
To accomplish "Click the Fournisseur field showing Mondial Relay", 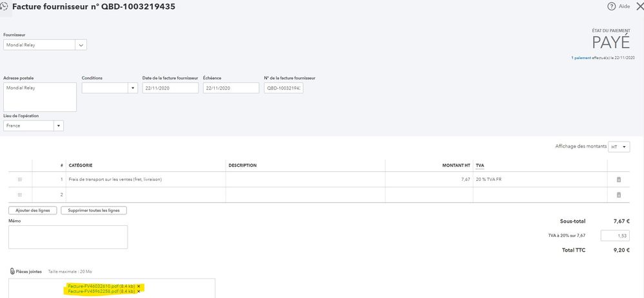I will tap(39, 45).
